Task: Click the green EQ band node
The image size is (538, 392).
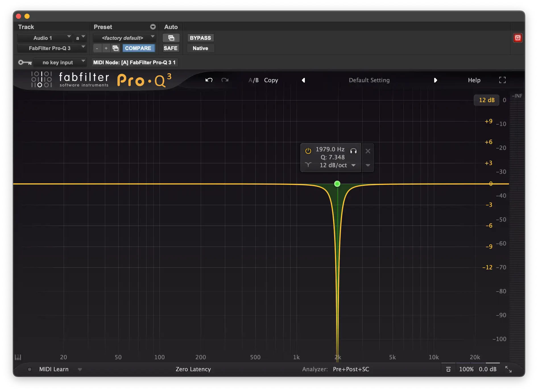Action: [337, 184]
